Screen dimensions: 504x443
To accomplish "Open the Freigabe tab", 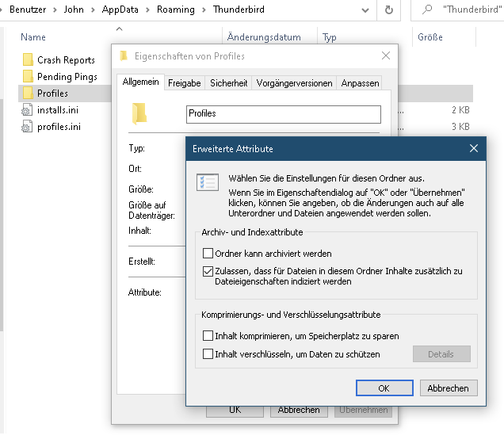I will pos(185,82).
